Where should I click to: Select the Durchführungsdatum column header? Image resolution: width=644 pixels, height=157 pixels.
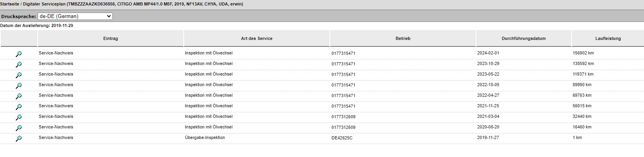coord(524,38)
